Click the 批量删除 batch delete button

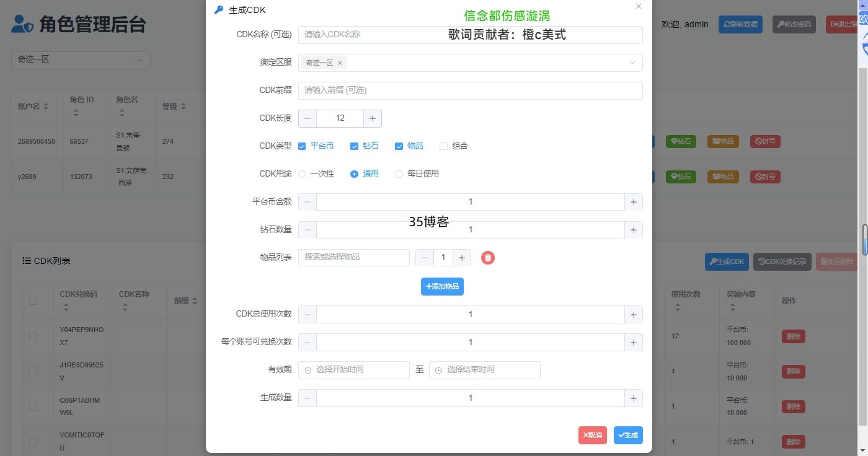(x=836, y=261)
